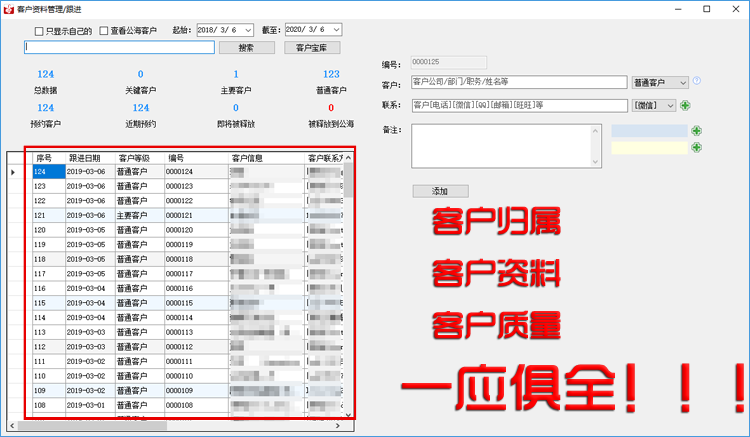Enable the 只显示自己的 checkbox
Image resolution: width=750 pixels, height=437 pixels.
[x=39, y=31]
